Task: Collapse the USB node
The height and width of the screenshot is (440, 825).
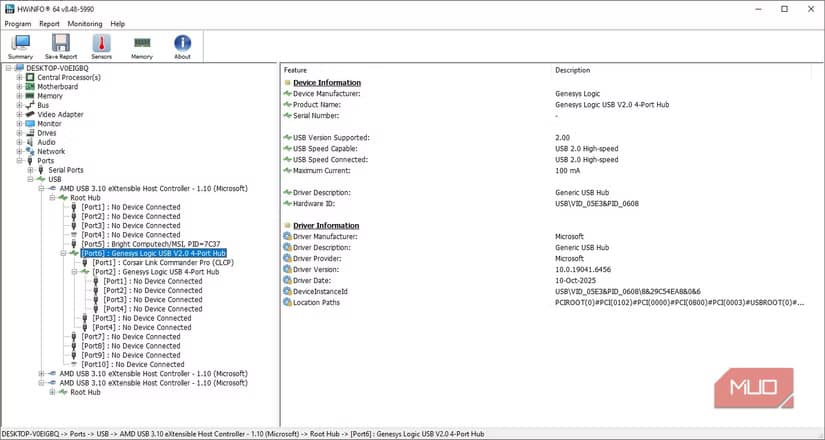Action: point(31,179)
